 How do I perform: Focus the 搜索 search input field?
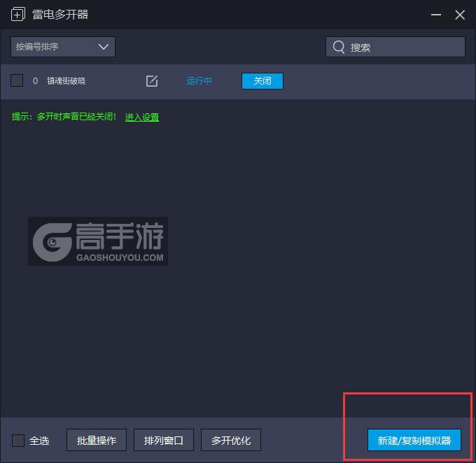(x=395, y=47)
